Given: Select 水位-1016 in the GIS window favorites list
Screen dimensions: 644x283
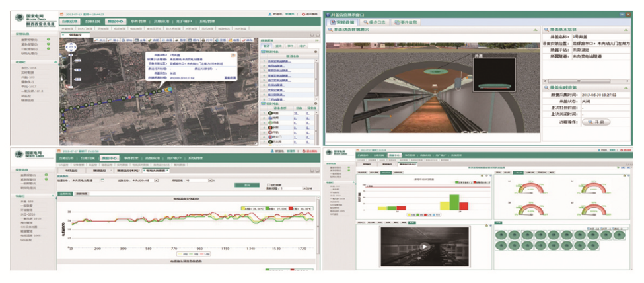Looking at the screenshot, I should (x=29, y=68).
